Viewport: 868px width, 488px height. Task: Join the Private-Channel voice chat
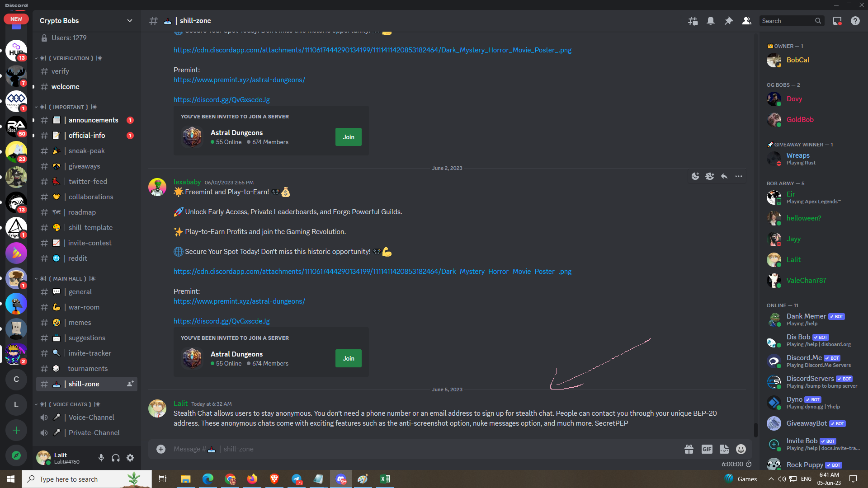(87, 433)
